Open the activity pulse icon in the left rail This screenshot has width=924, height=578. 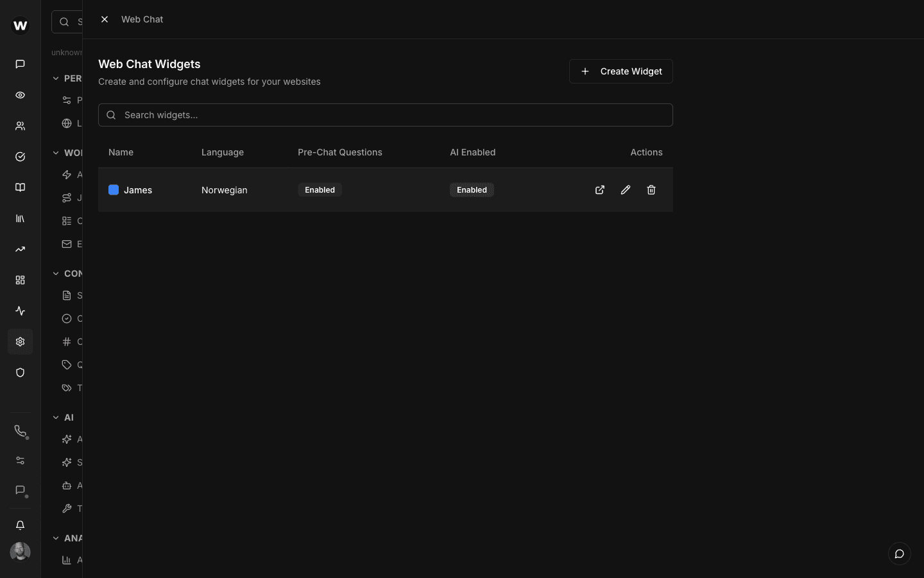click(x=20, y=311)
